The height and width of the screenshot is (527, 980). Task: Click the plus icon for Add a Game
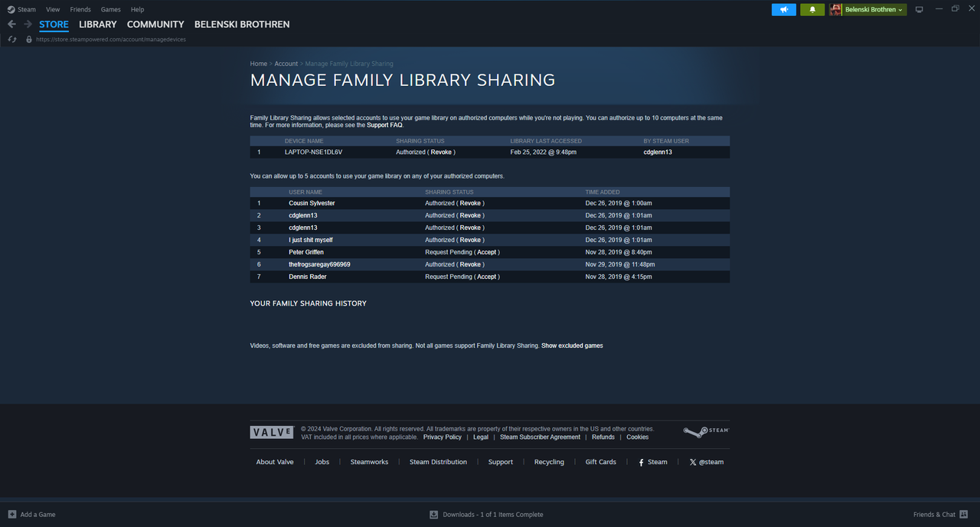click(11, 514)
